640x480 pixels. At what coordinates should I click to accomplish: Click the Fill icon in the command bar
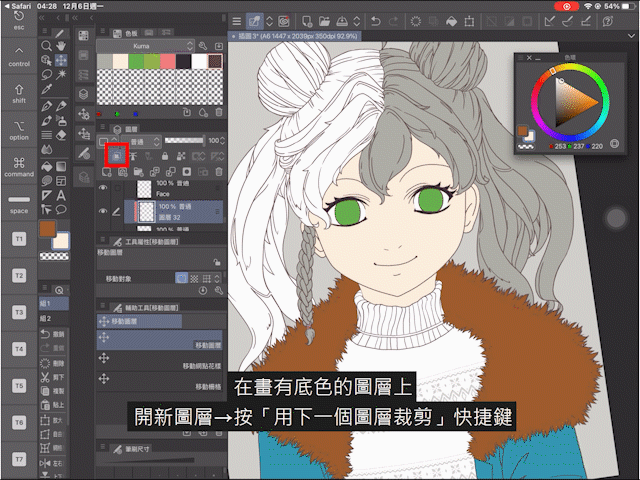coord(451,21)
